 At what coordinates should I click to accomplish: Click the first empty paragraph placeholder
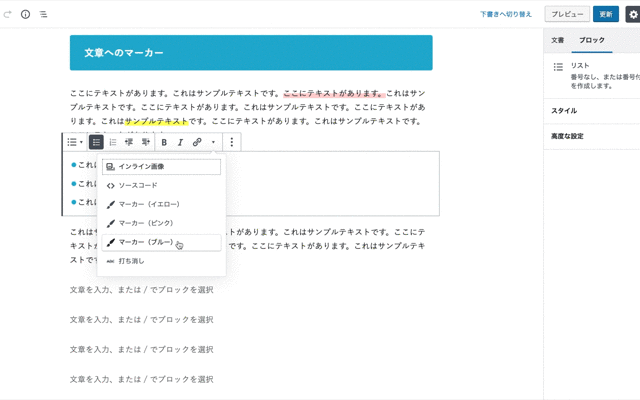coord(142,290)
